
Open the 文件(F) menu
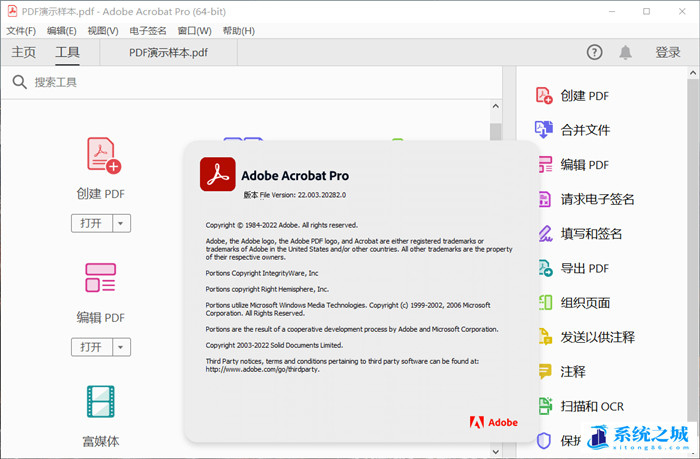(x=20, y=31)
